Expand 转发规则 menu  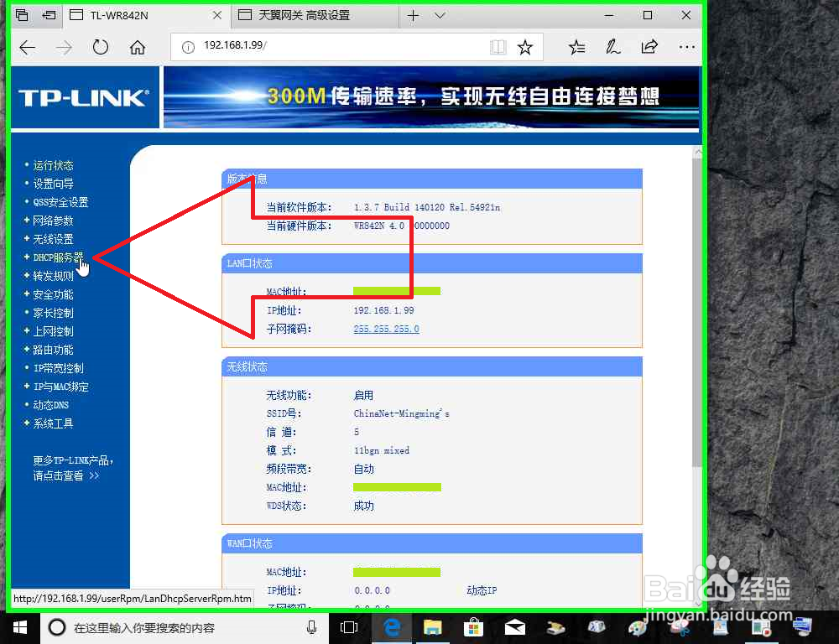(52, 276)
